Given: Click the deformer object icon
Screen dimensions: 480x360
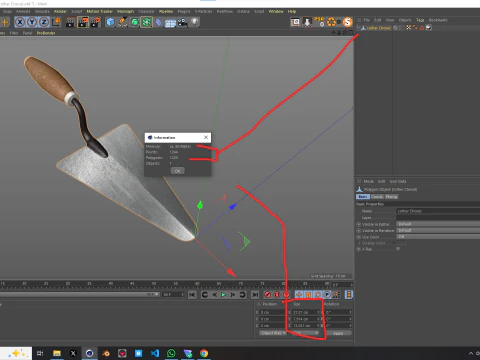Looking at the screenshot, I should (158, 22).
